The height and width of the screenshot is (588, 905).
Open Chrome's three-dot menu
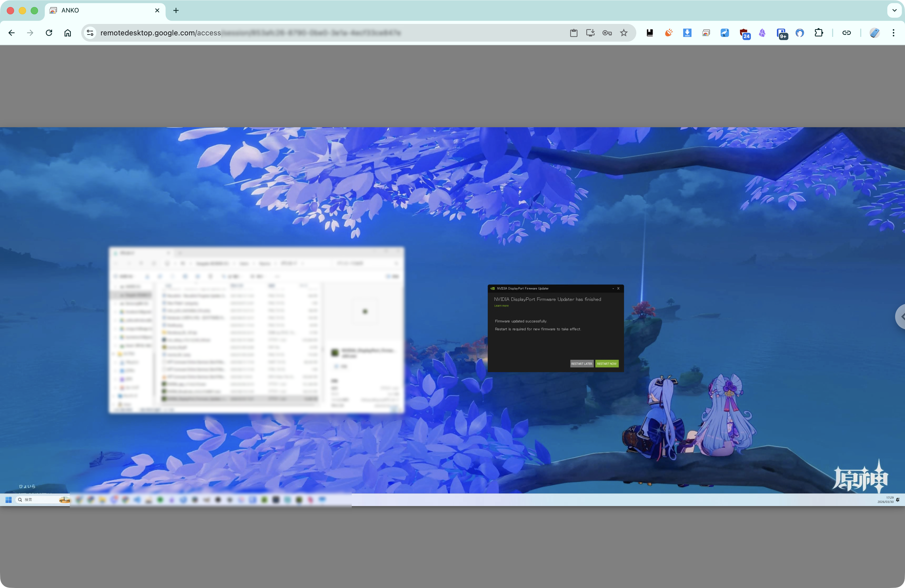pos(893,33)
